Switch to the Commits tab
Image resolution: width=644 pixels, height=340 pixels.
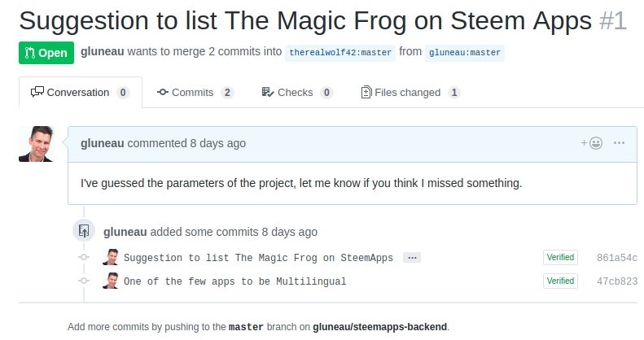click(195, 93)
